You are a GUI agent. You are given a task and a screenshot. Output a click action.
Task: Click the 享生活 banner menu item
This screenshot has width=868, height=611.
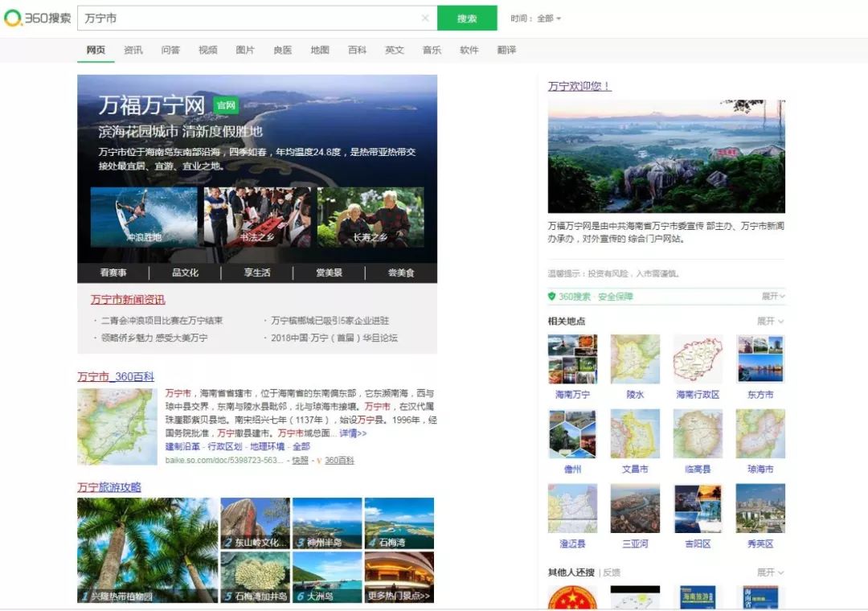257,273
